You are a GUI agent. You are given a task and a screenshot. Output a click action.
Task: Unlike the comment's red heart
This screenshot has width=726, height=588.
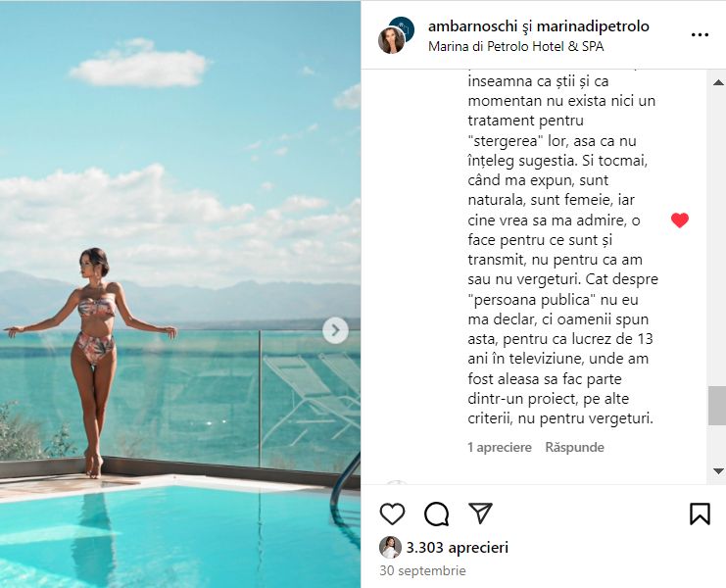(680, 220)
